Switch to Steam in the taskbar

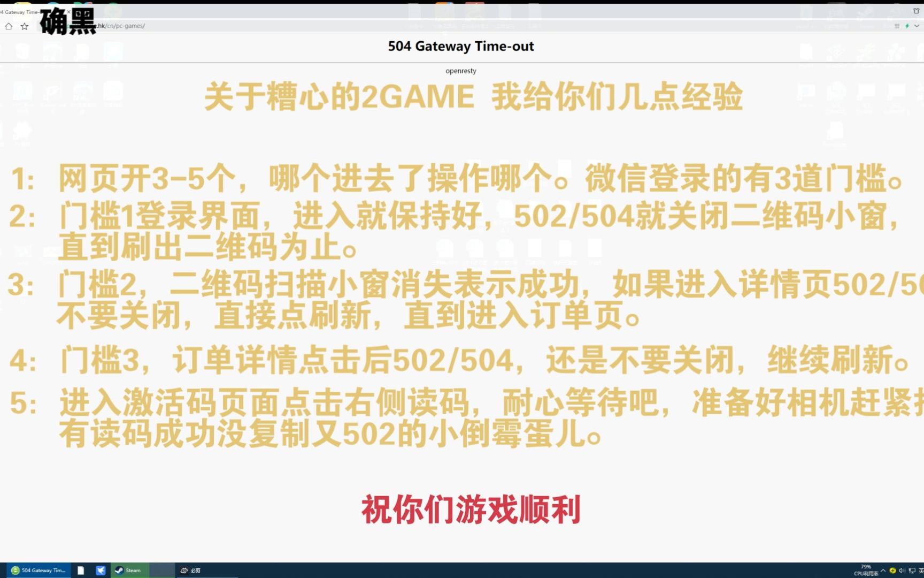coord(129,571)
